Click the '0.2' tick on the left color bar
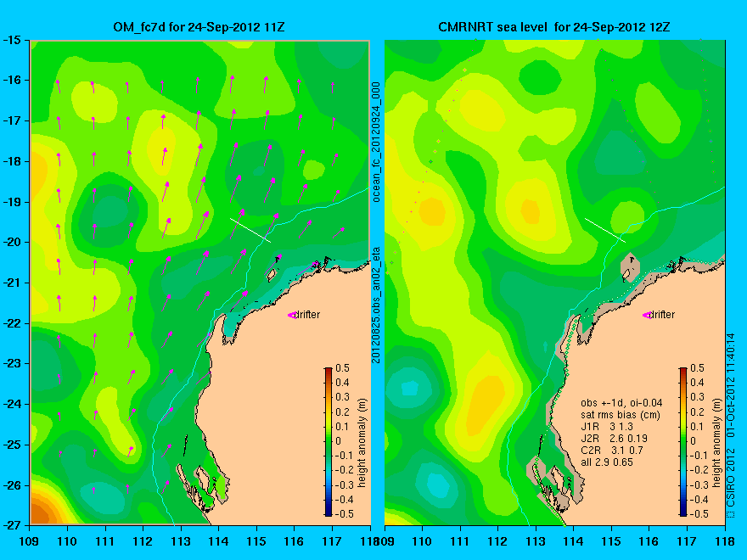The width and height of the screenshot is (747, 560). [x=343, y=412]
